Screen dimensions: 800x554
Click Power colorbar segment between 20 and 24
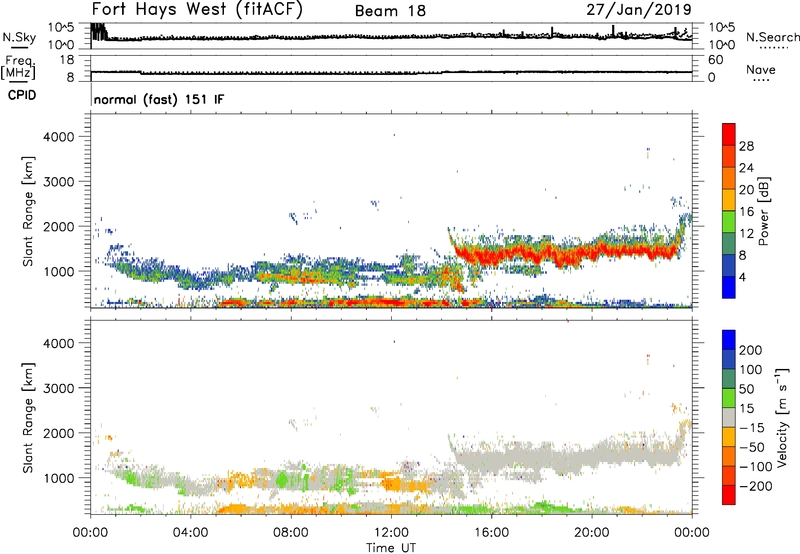[729, 178]
